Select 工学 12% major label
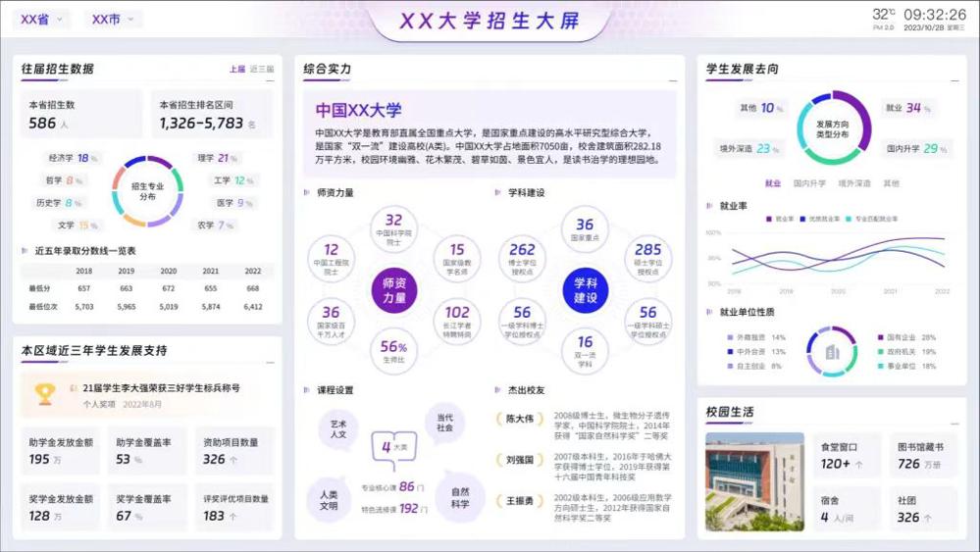980x552 pixels. (233, 180)
